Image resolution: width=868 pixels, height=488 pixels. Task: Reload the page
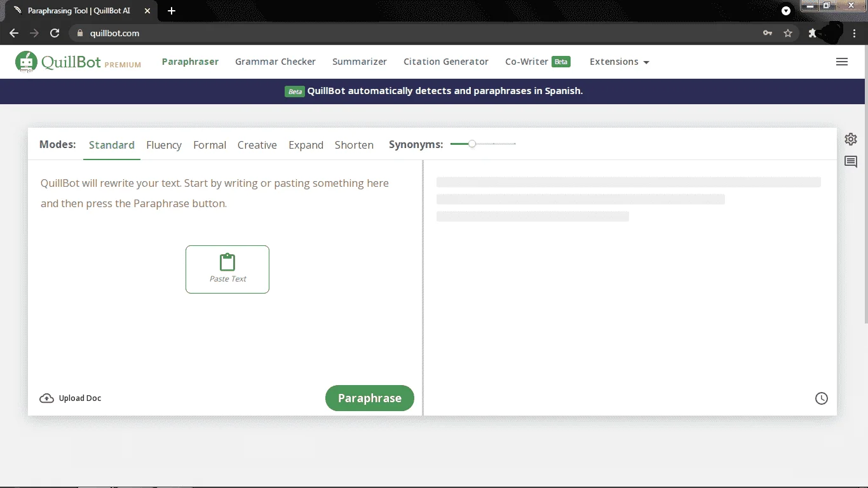pos(55,33)
